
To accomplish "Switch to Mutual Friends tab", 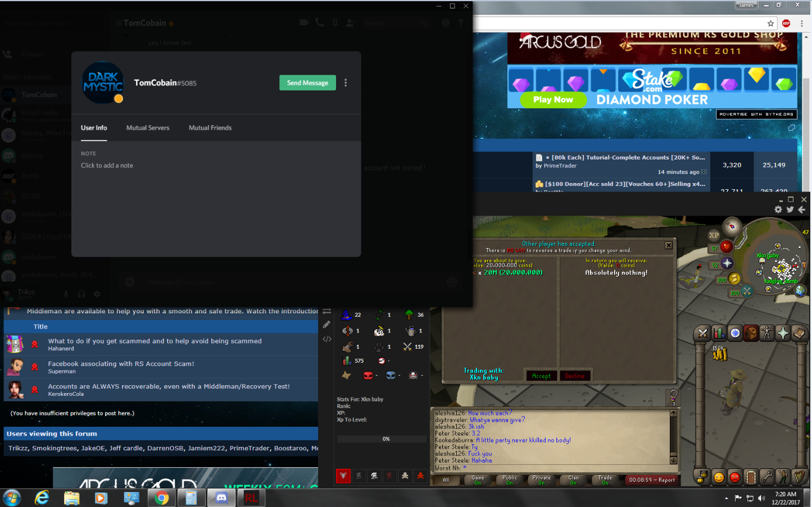I will [210, 128].
